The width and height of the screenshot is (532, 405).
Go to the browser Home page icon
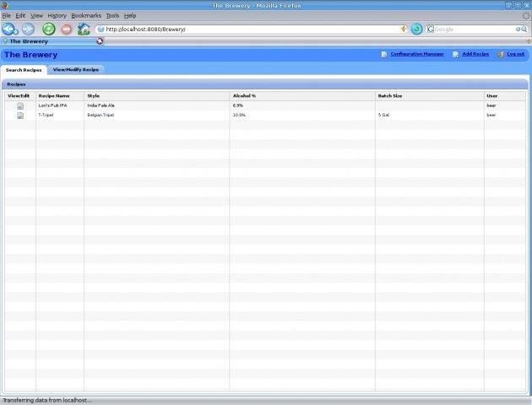pyautogui.click(x=84, y=30)
